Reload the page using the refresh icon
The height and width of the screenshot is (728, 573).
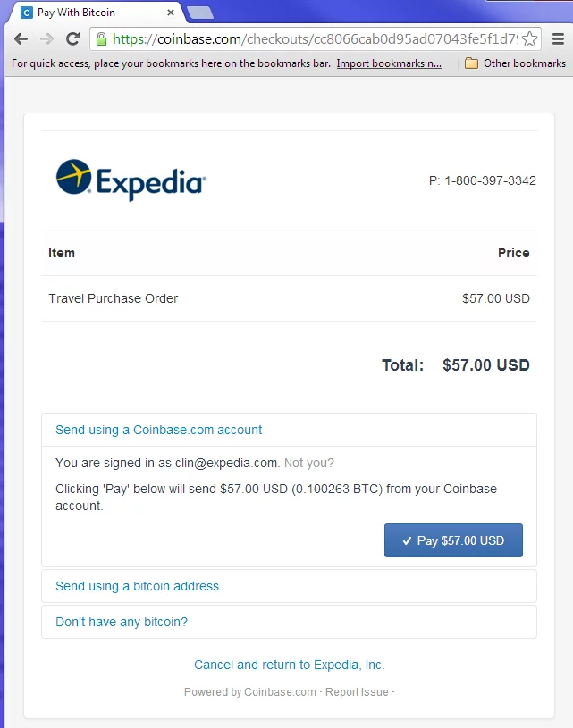pos(72,39)
